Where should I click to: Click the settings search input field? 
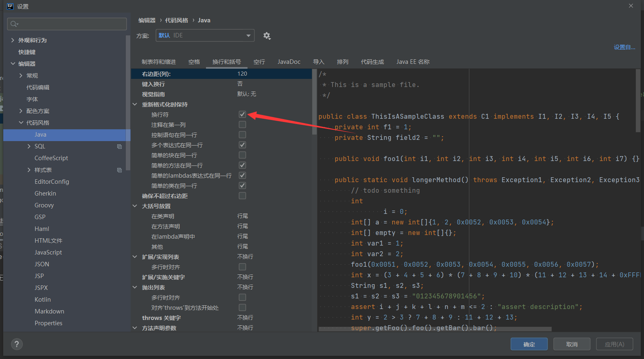pyautogui.click(x=67, y=24)
